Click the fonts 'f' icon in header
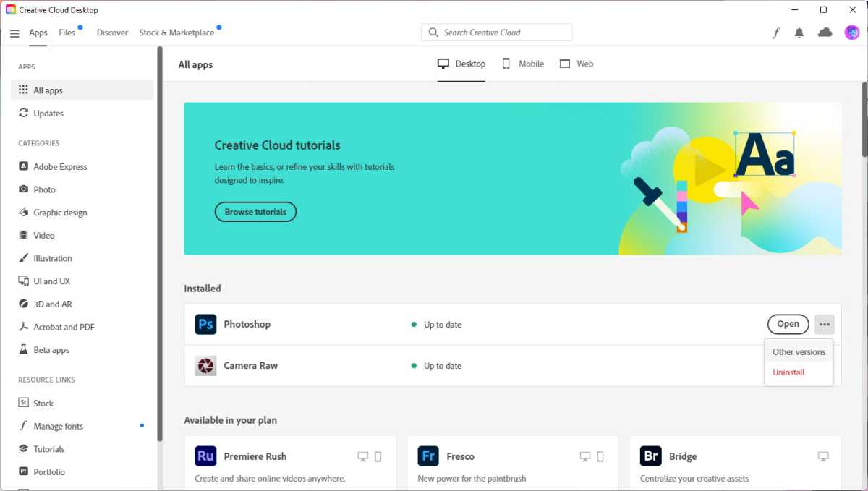 pos(776,33)
